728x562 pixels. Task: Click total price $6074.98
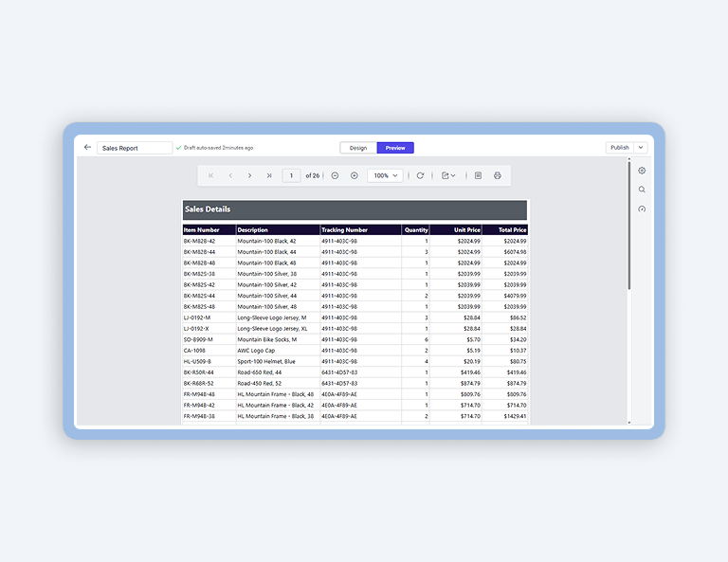click(x=516, y=252)
